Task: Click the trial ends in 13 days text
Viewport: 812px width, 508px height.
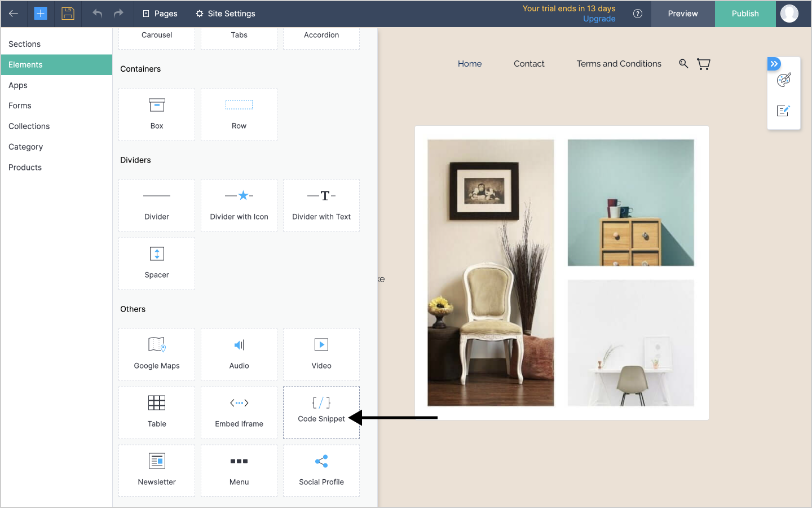Action: pos(569,8)
